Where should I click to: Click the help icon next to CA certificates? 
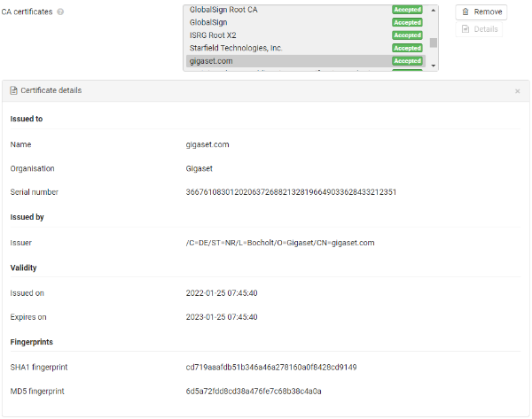(60, 12)
